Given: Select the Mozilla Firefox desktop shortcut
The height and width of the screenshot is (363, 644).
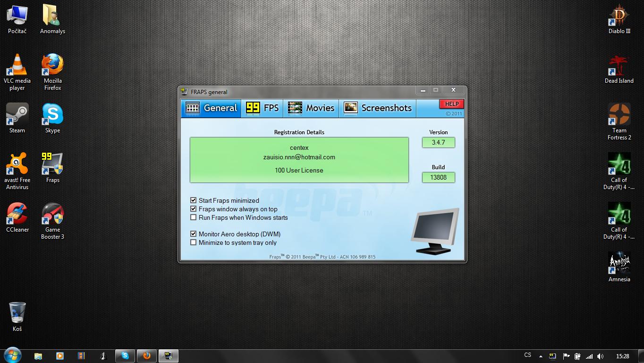Looking at the screenshot, I should 52,72.
